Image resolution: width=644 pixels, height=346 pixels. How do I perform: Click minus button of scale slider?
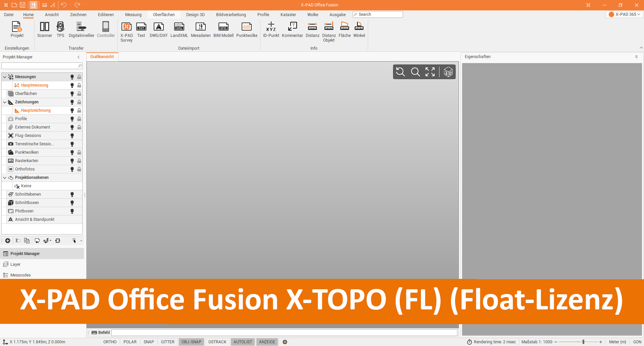point(556,342)
